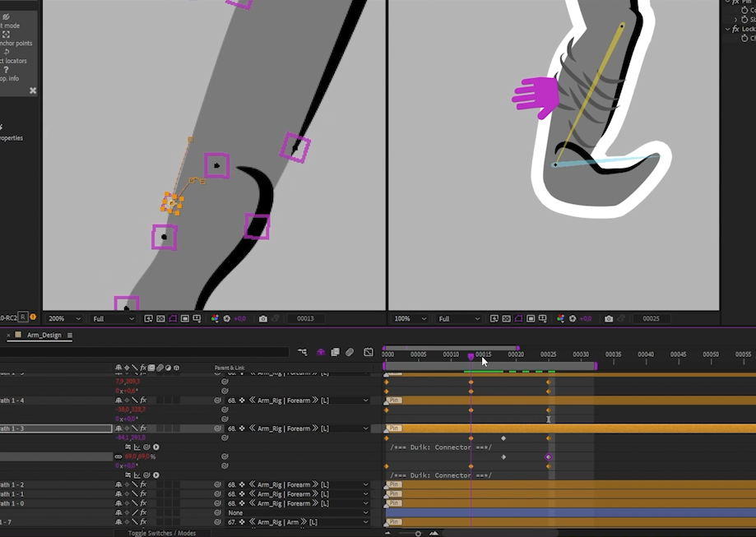
Task: Click Toggle Switches / Modes button
Action: tap(162, 533)
